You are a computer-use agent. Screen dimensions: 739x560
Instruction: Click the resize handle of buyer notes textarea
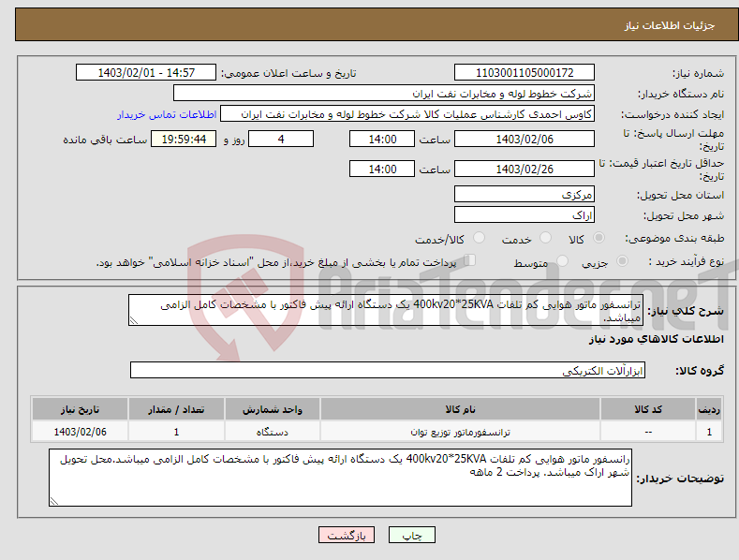[x=54, y=502]
